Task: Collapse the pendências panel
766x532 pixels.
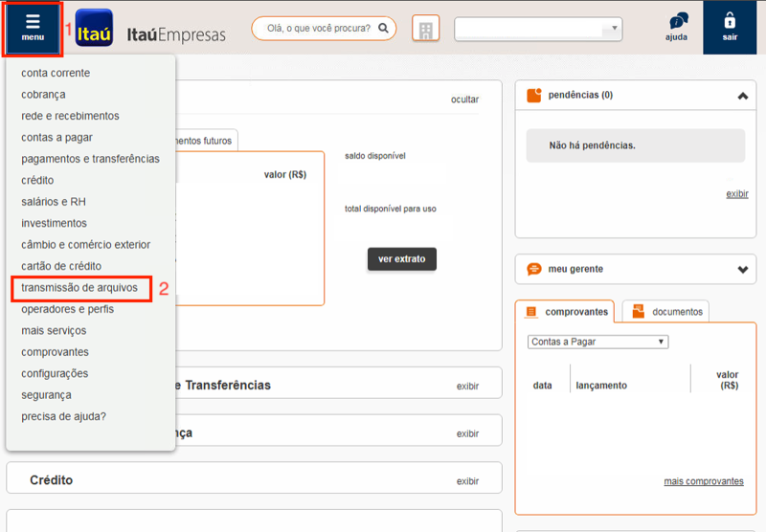Action: click(743, 96)
